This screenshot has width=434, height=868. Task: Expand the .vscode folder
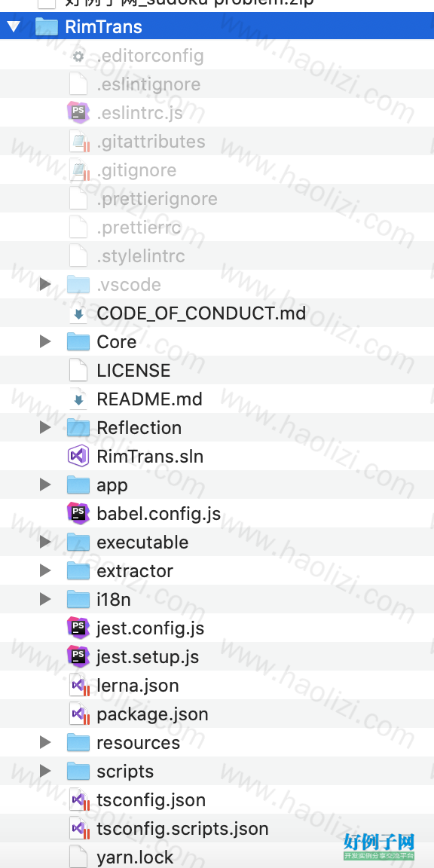pyautogui.click(x=45, y=285)
